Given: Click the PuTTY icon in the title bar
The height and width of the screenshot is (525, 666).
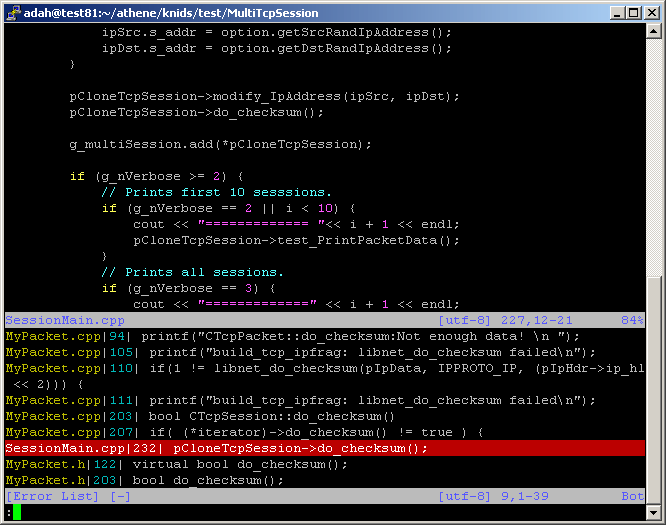Looking at the screenshot, I should [13, 13].
